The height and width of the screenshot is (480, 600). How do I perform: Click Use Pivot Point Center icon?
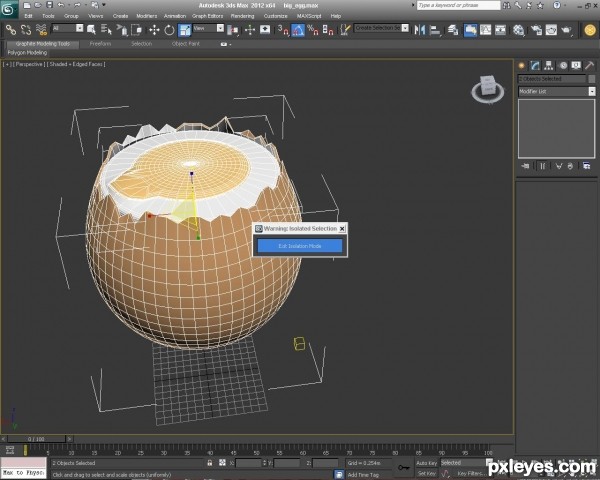click(x=233, y=29)
